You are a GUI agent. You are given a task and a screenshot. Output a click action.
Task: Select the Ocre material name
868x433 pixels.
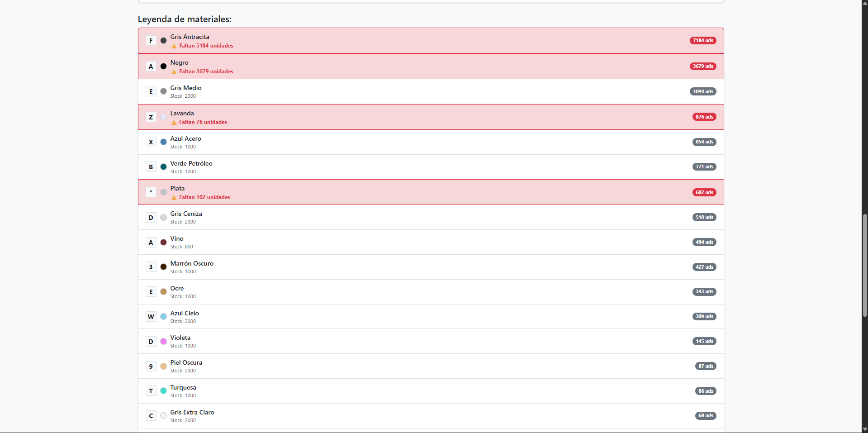[177, 289]
